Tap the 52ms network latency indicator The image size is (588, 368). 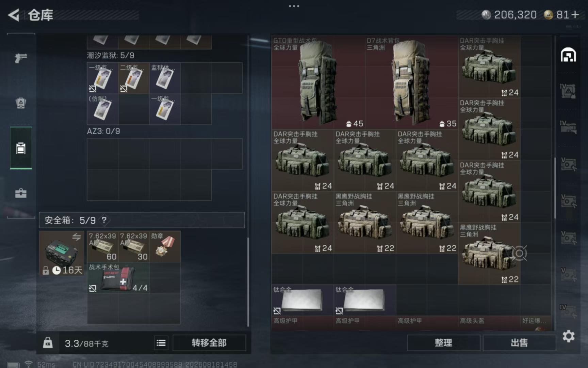(46, 365)
